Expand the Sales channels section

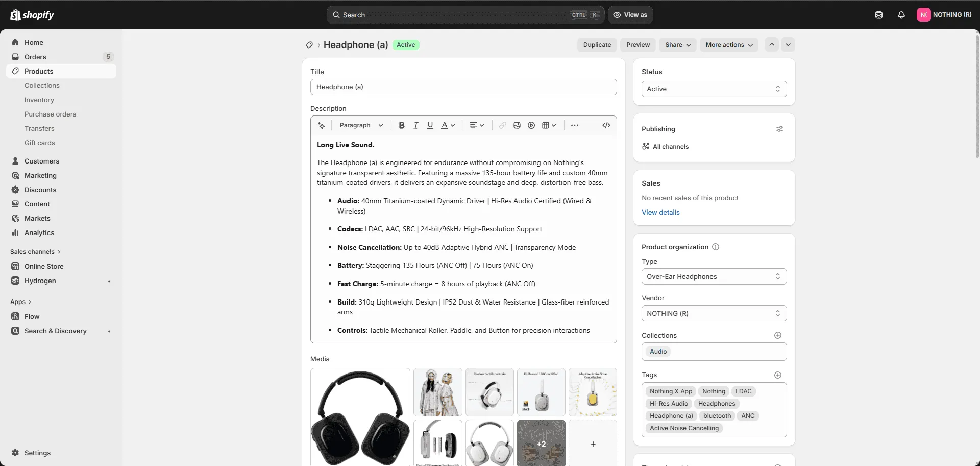(x=35, y=252)
